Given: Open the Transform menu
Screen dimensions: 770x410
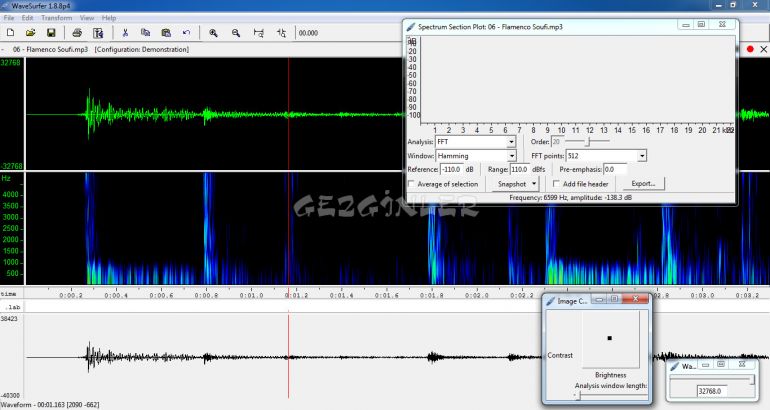Looking at the screenshot, I should [56, 18].
